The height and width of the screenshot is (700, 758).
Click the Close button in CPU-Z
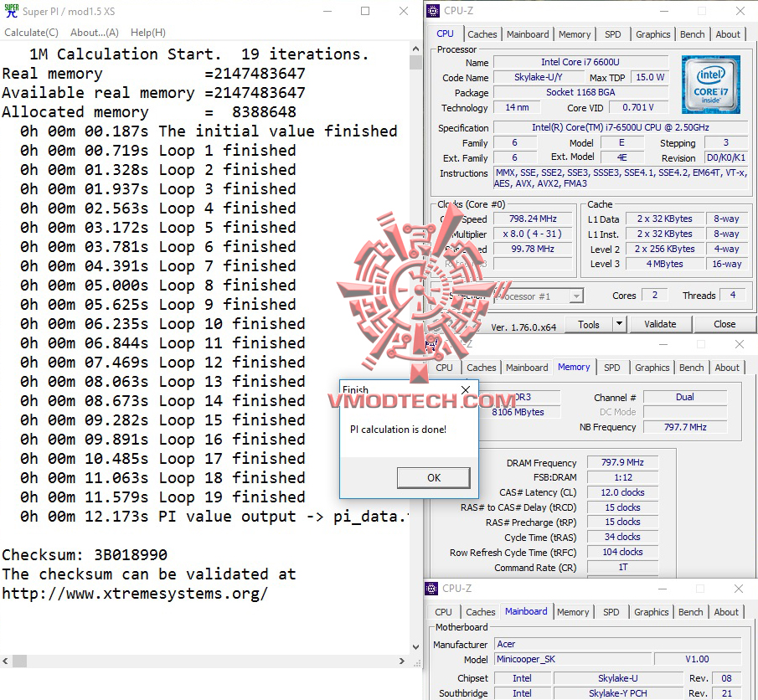(724, 324)
